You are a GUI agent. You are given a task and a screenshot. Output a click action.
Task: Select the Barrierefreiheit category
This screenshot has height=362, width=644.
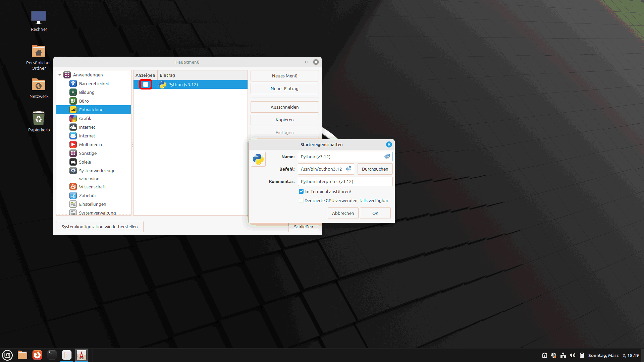94,83
